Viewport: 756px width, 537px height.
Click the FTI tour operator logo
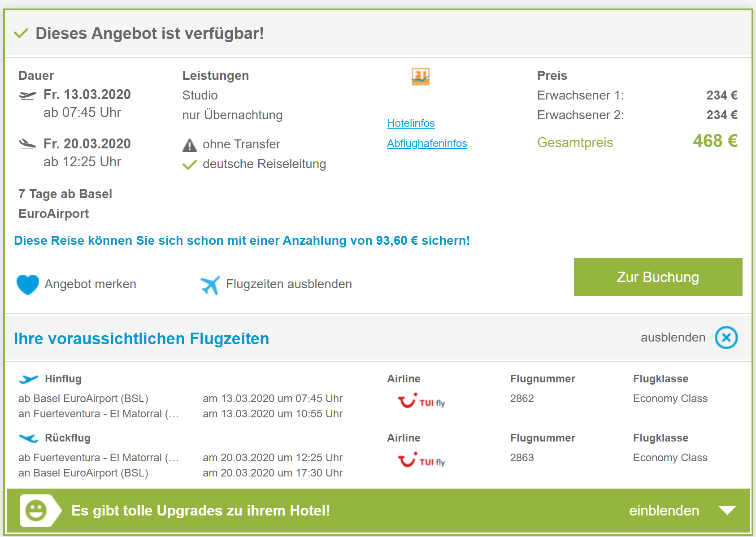click(x=421, y=77)
